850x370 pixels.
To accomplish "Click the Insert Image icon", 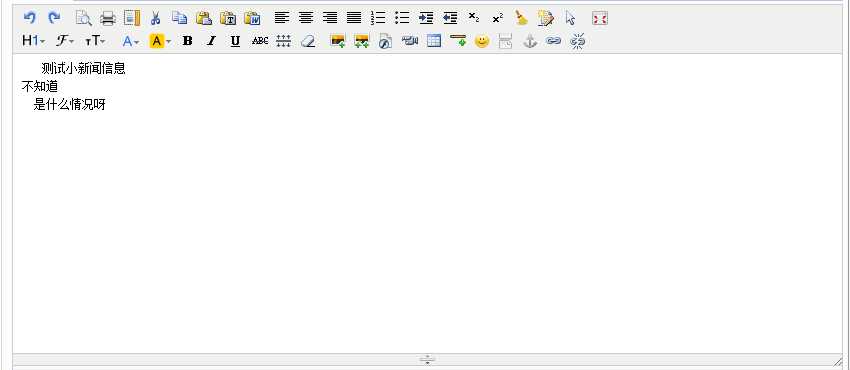I will pyautogui.click(x=338, y=41).
